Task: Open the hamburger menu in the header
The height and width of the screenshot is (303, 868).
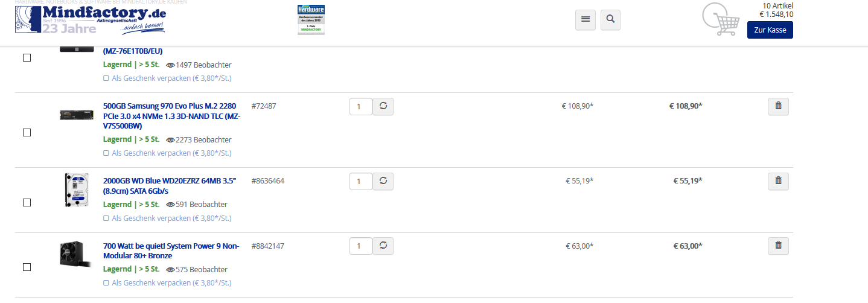Action: tap(585, 19)
